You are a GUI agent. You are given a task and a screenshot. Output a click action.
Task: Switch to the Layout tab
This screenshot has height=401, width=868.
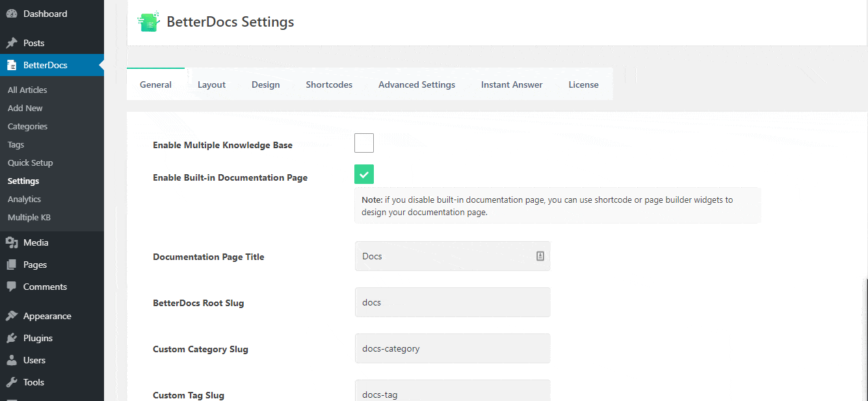tap(211, 84)
